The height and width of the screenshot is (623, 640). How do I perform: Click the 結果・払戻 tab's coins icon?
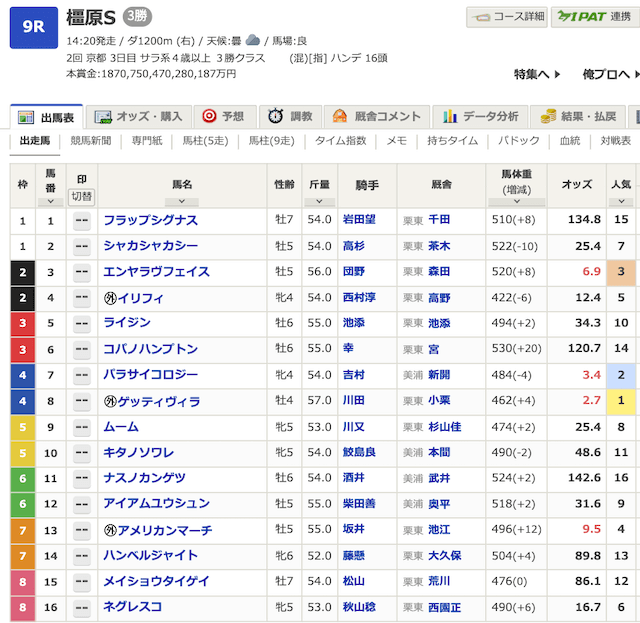point(548,116)
